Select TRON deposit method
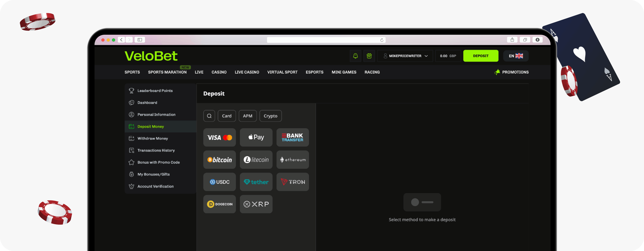Image resolution: width=644 pixels, height=251 pixels. (293, 182)
